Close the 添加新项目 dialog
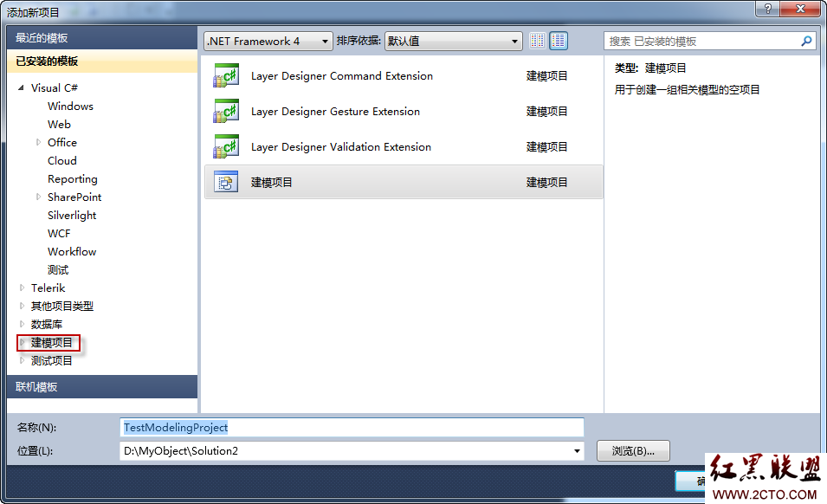Image resolution: width=827 pixels, height=504 pixels. [x=800, y=9]
